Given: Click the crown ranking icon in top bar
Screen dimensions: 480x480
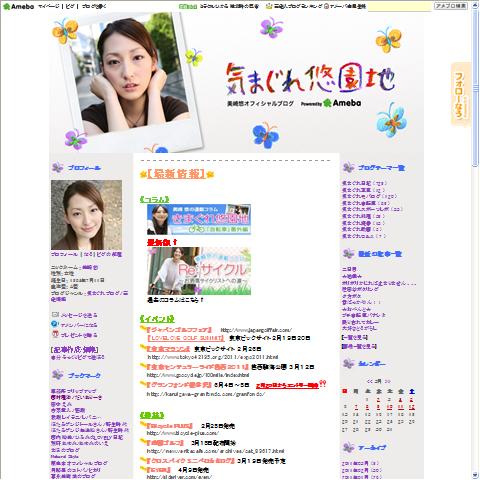Looking at the screenshot, I should point(269,6).
